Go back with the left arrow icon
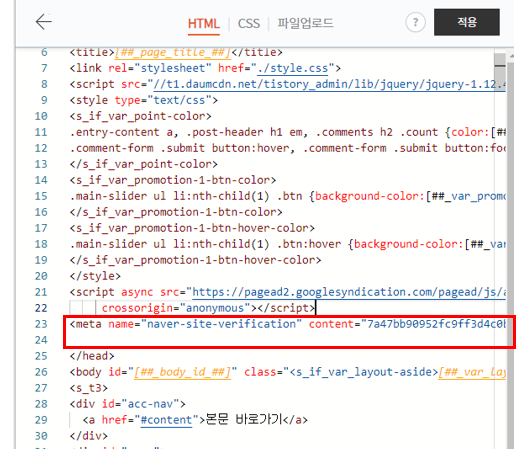521x449 pixels. pyautogui.click(x=44, y=22)
